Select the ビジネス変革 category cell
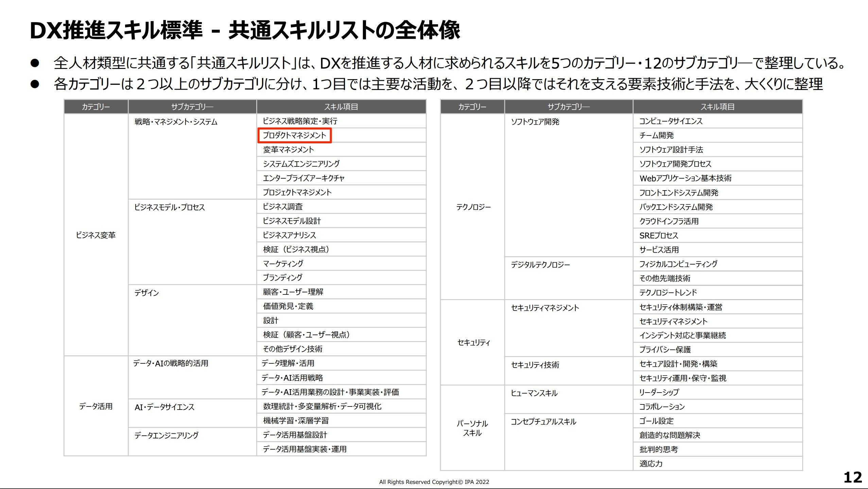 click(96, 235)
